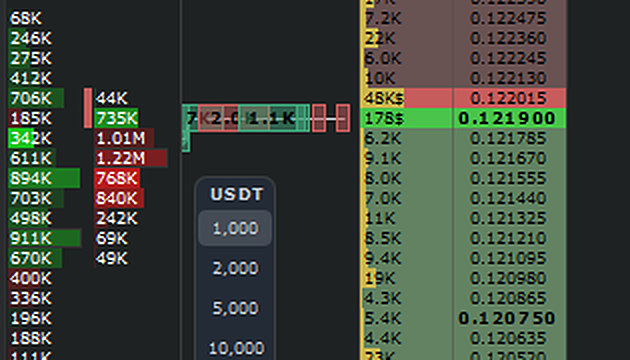630x360 pixels.
Task: Select 10,000 in the USDT popup
Action: pos(236,348)
